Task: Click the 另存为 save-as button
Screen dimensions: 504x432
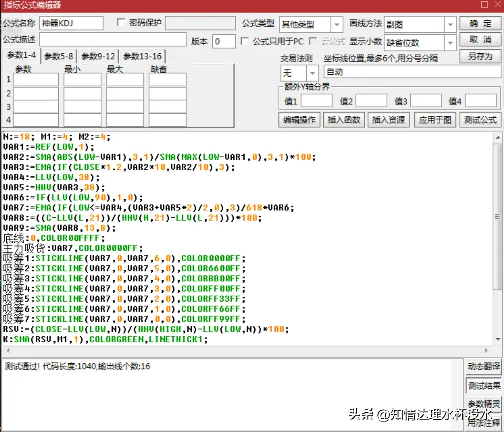Action: pyautogui.click(x=480, y=56)
